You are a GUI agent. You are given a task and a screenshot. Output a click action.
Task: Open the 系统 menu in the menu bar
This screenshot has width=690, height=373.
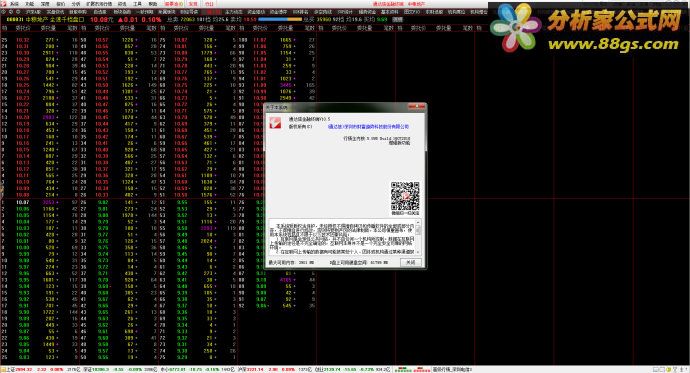(x=15, y=4)
